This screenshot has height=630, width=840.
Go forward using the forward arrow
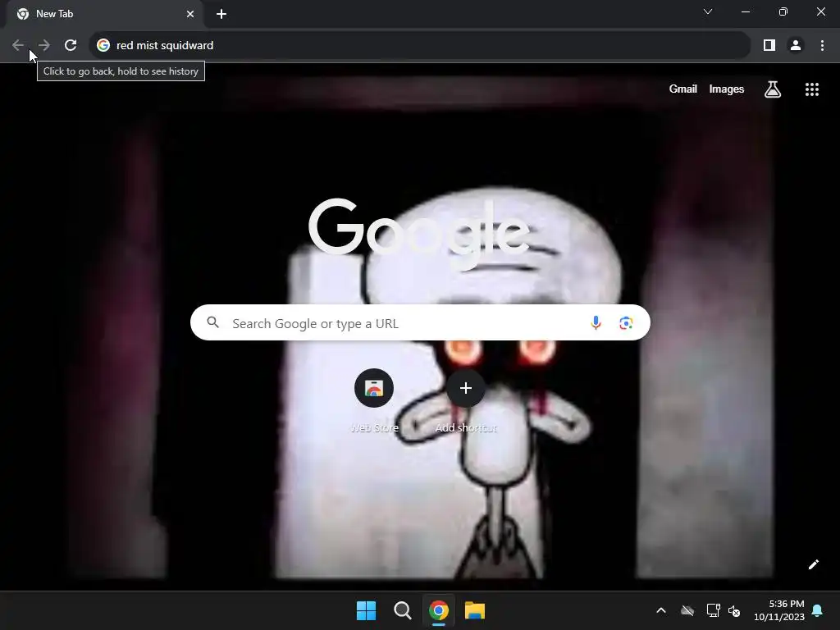tap(44, 46)
